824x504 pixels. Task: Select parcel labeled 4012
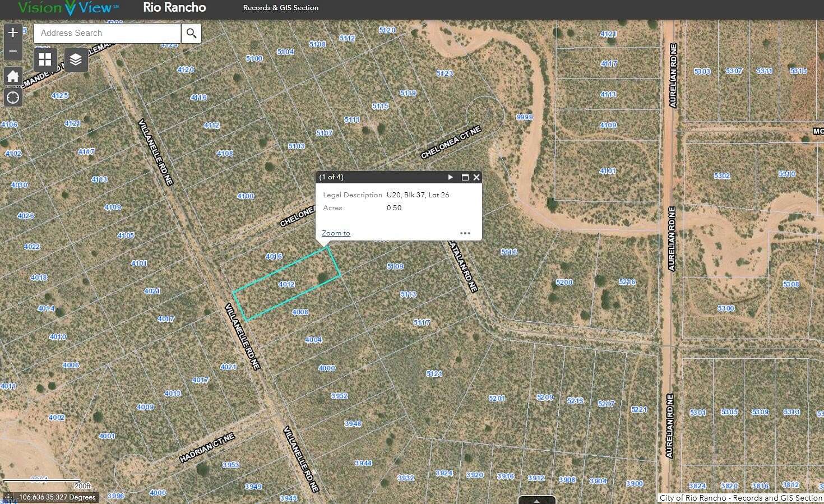click(286, 284)
